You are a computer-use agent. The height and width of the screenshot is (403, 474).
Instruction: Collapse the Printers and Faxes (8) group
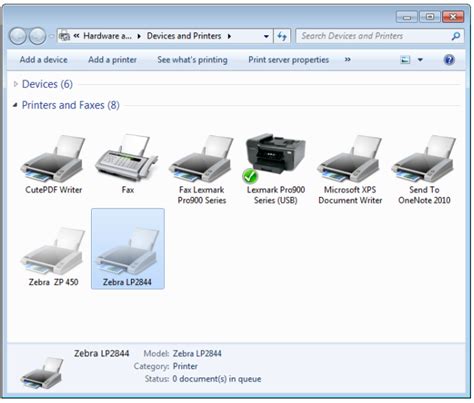(x=15, y=105)
